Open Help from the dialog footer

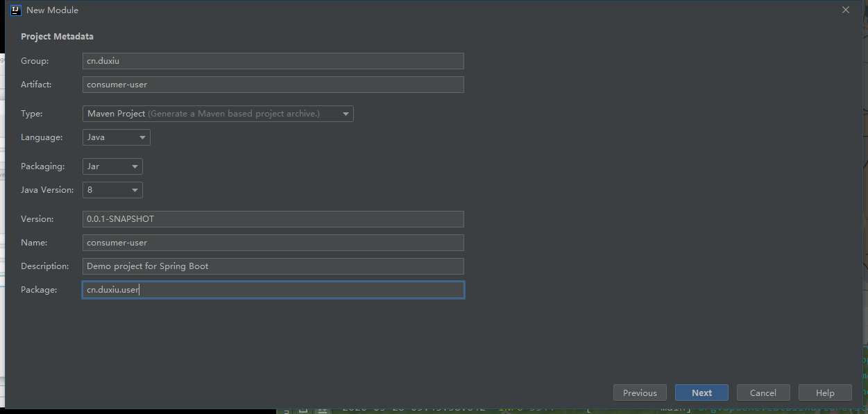tap(825, 393)
